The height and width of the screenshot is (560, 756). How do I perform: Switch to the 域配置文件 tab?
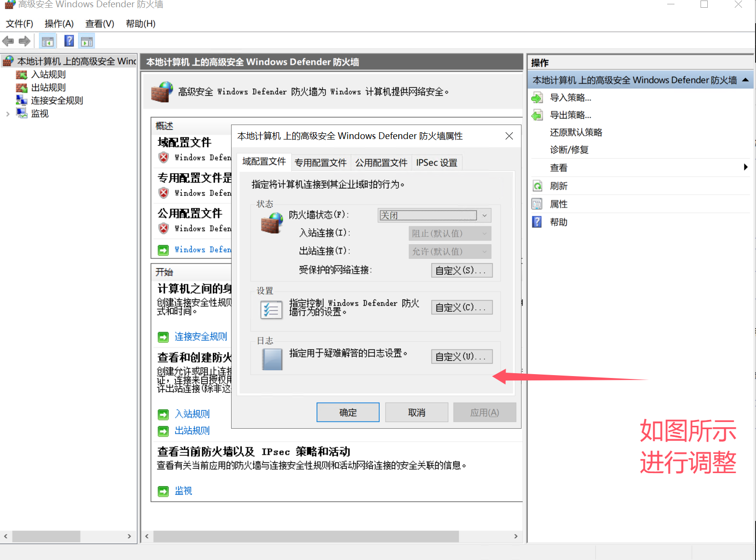(x=264, y=162)
